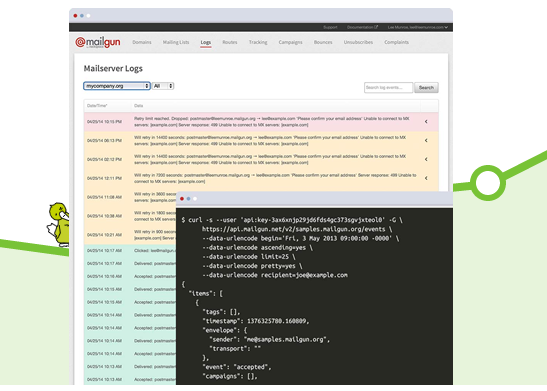Expand the 06:13 PM retry log row
This screenshot has height=391, width=547.
click(x=426, y=141)
